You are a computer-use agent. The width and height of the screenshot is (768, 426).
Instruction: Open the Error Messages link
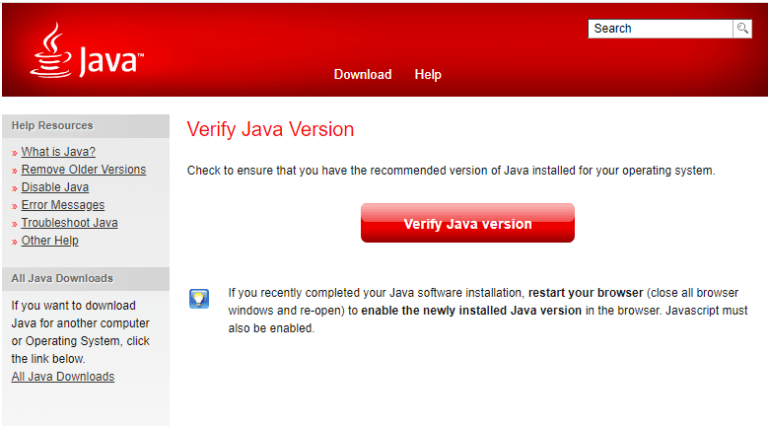(x=63, y=205)
